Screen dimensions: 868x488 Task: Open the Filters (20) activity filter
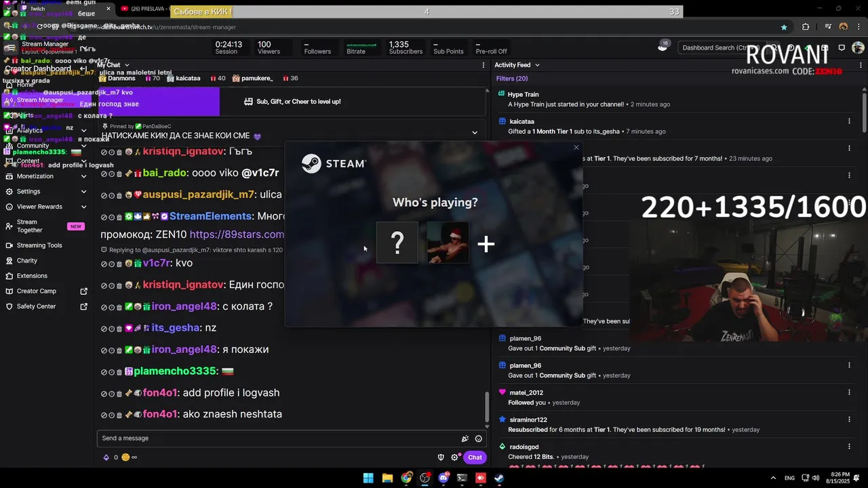[511, 79]
